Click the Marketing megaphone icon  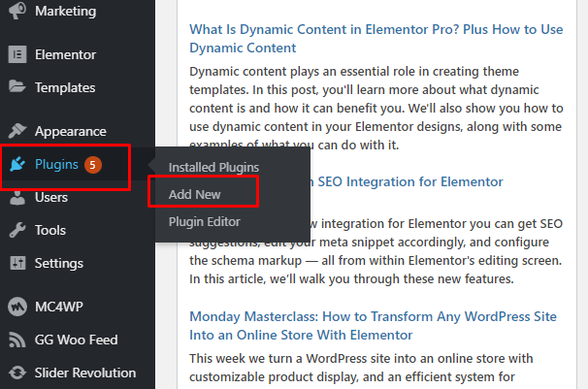point(17,11)
